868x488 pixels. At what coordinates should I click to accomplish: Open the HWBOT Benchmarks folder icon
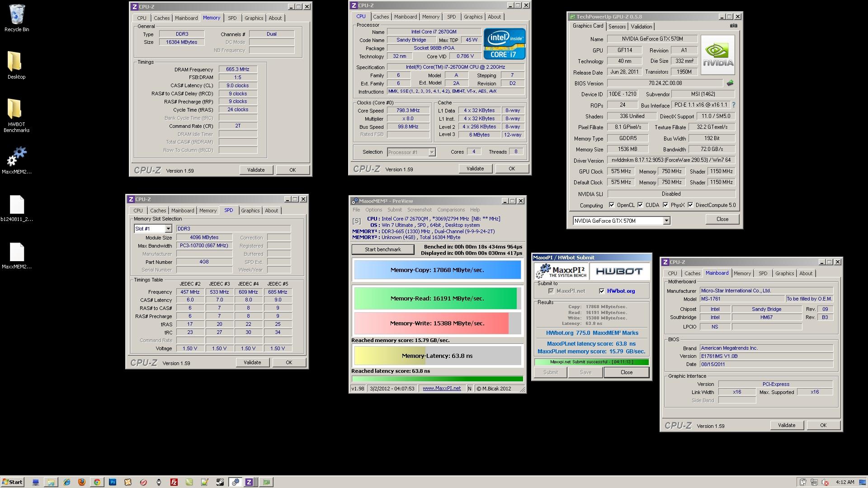tap(16, 116)
